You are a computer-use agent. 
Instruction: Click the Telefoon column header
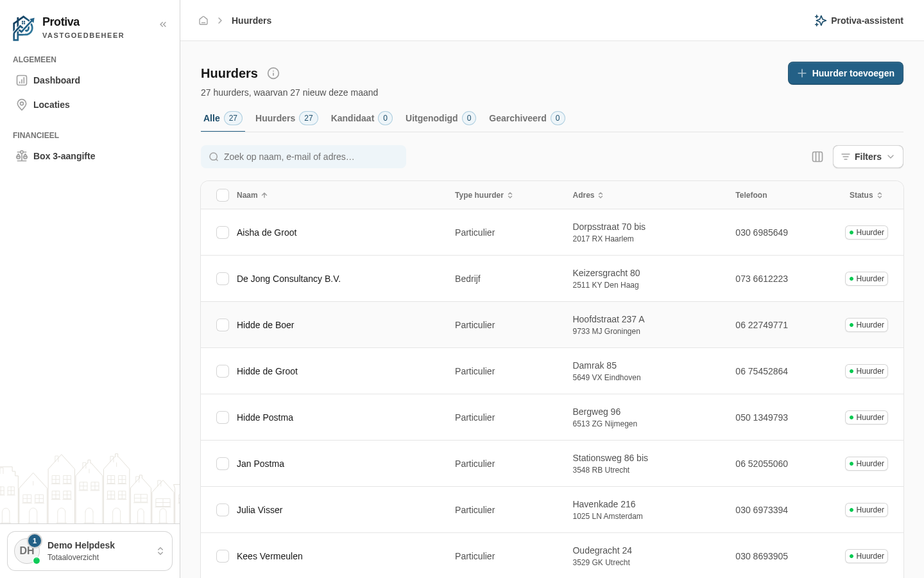click(x=751, y=195)
